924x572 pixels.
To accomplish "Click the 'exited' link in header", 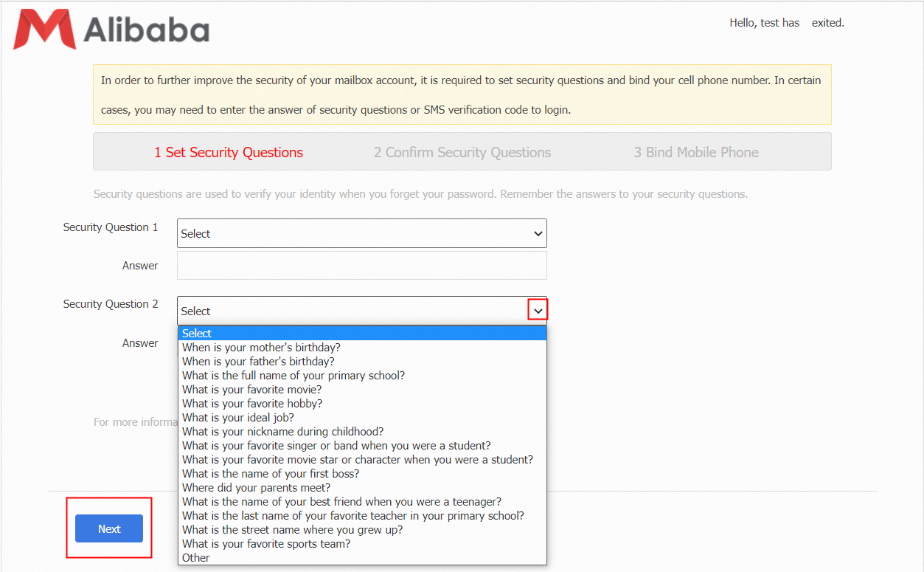I will (827, 23).
